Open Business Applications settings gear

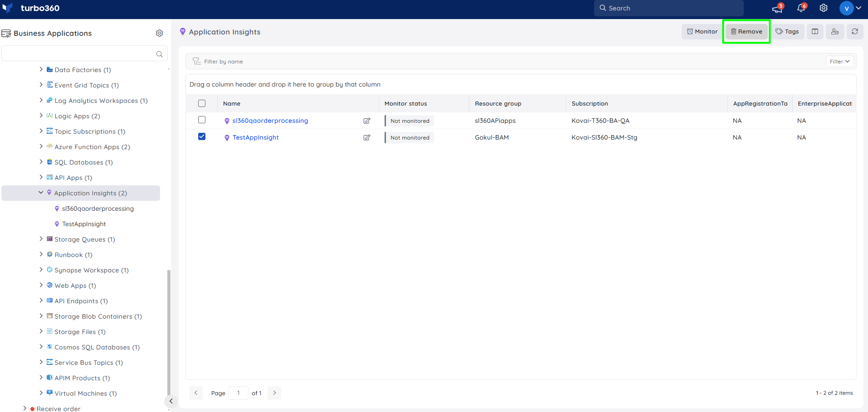click(159, 33)
